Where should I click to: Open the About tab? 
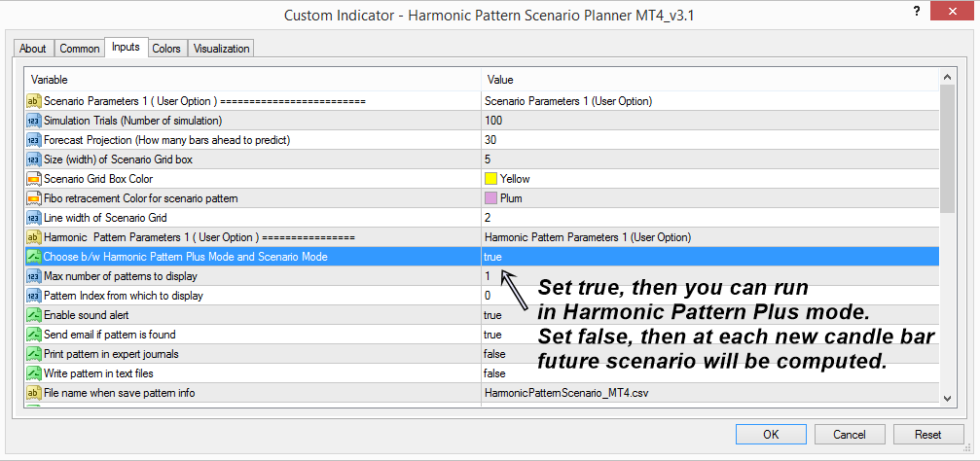33,49
